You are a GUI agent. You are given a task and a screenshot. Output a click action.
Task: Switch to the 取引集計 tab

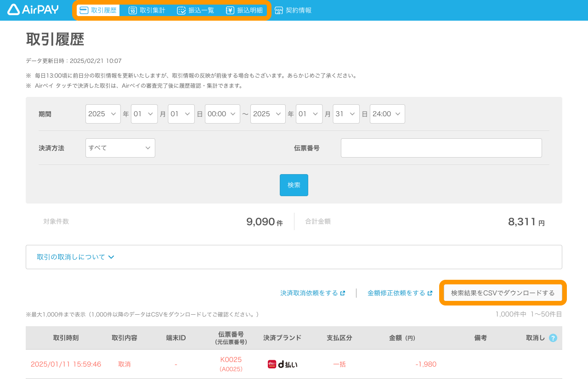147,10
